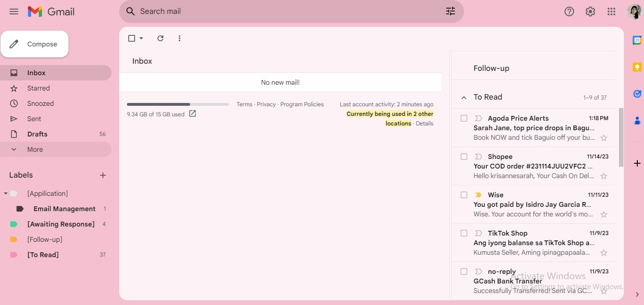Star the Agoda Price Alerts email
The width and height of the screenshot is (644, 305).
(x=604, y=138)
